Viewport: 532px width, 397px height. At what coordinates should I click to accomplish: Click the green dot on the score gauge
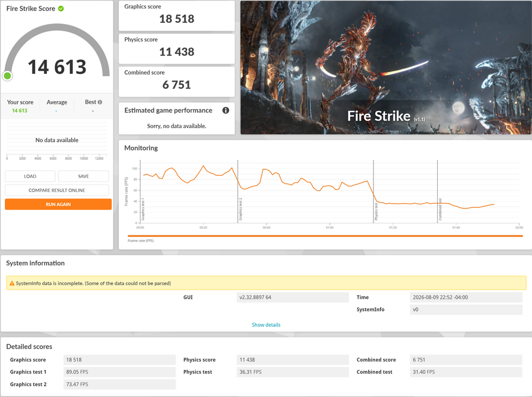tap(7, 75)
